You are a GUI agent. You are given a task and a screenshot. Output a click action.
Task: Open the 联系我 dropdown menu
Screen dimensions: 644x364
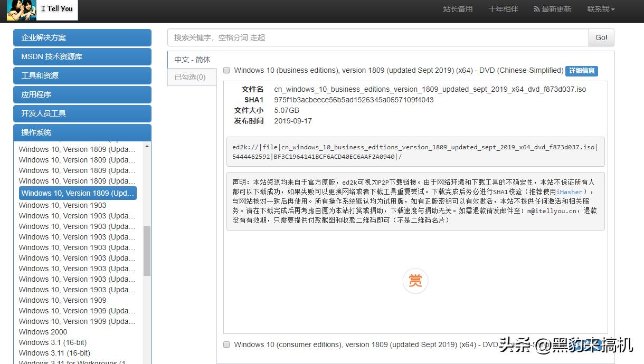[x=601, y=9]
